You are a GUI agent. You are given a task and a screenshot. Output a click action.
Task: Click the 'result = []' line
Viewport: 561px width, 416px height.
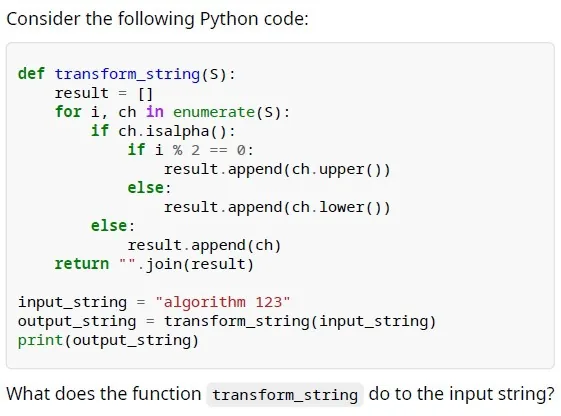tap(104, 93)
